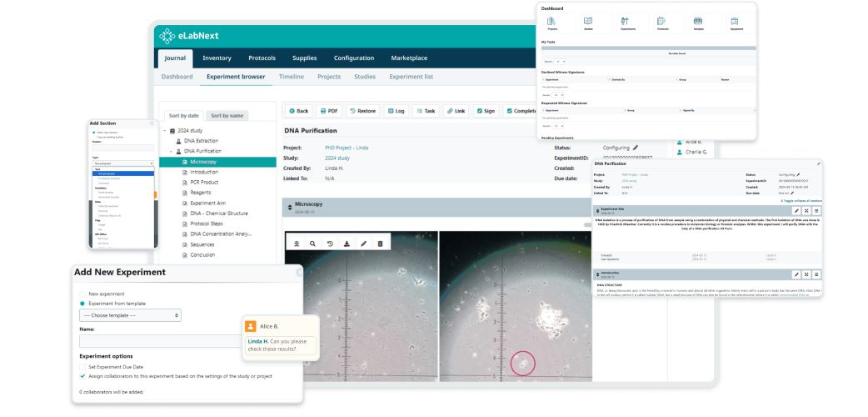Viewport: 868px width, 417px height.
Task: Toggle Assign collaborators to this experiment checkbox
Action: tap(82, 376)
